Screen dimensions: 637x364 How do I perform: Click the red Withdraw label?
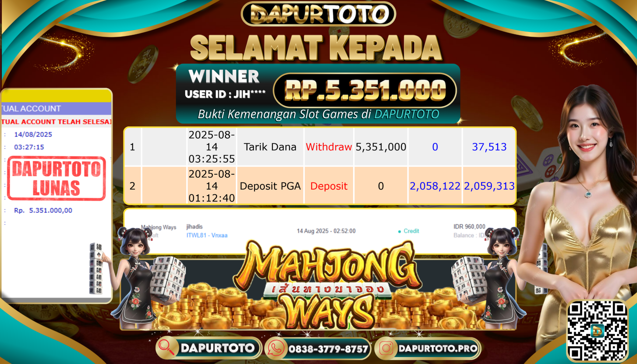pos(329,147)
